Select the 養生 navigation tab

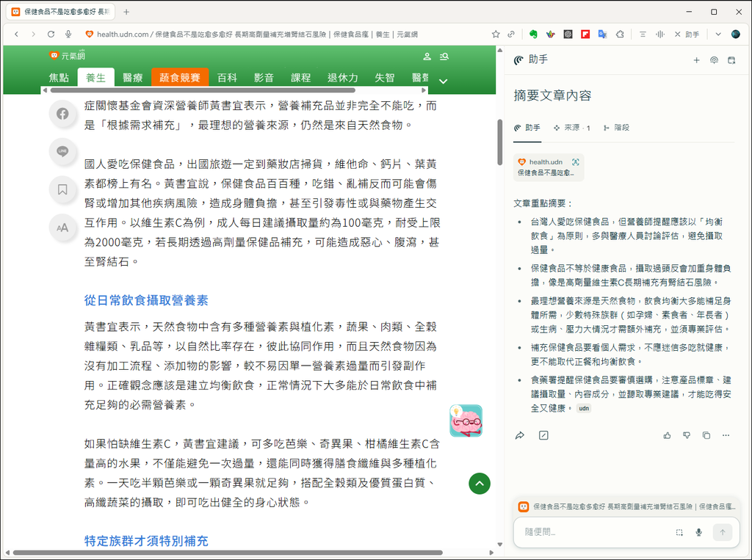click(96, 78)
